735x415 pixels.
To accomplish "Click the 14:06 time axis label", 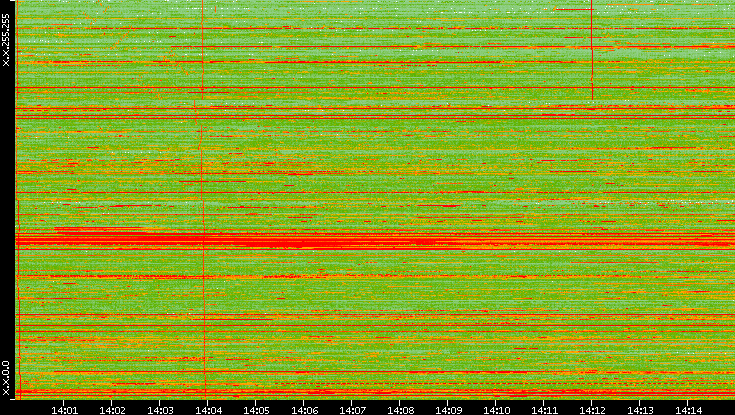I will coord(304,411).
